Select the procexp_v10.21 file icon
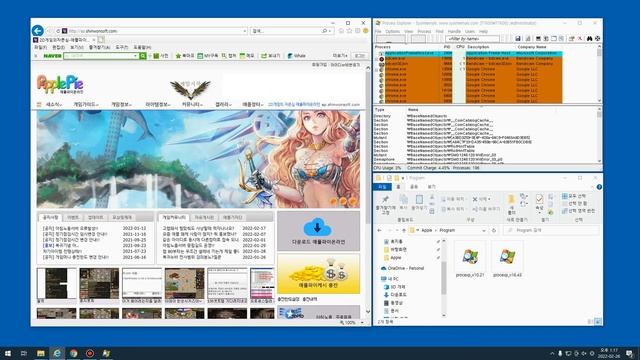The height and width of the screenshot is (360, 640). [470, 259]
